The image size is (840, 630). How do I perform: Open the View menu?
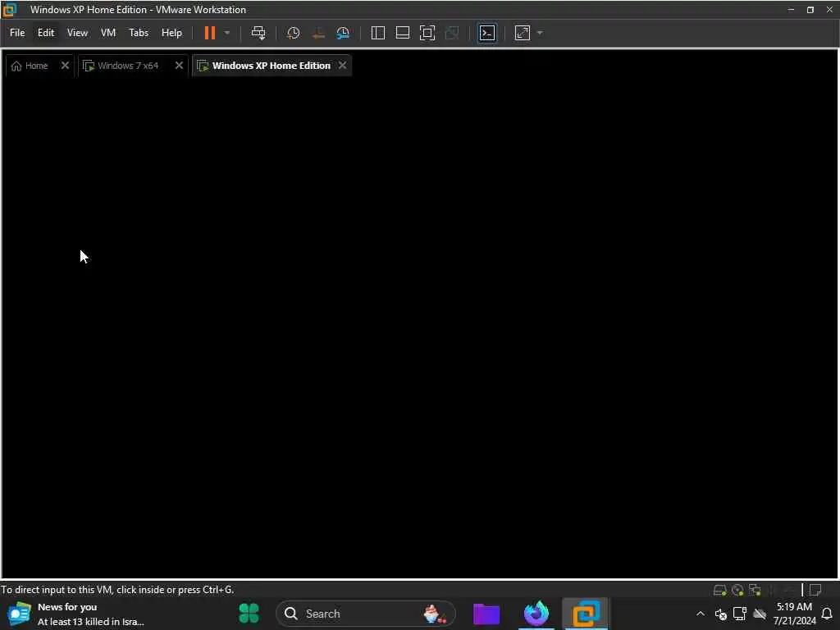coord(77,33)
